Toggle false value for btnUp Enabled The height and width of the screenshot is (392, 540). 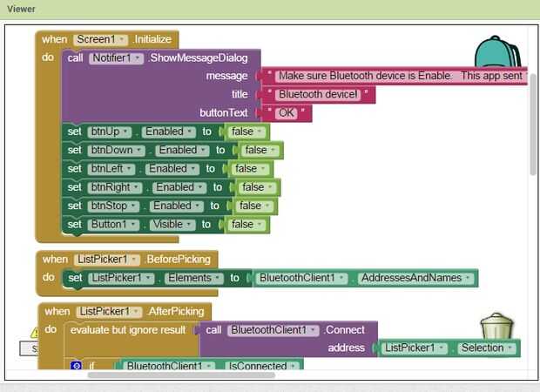coord(247,132)
